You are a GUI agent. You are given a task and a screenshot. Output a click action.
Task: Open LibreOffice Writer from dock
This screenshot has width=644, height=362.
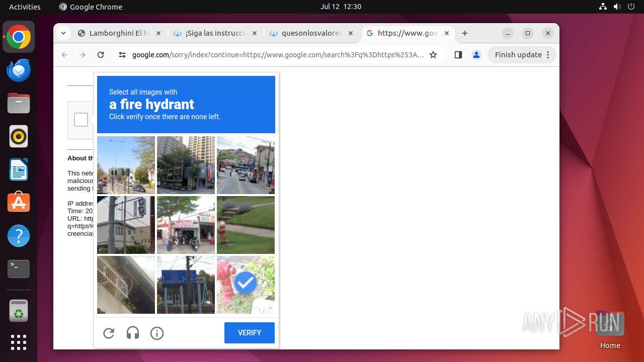[19, 169]
